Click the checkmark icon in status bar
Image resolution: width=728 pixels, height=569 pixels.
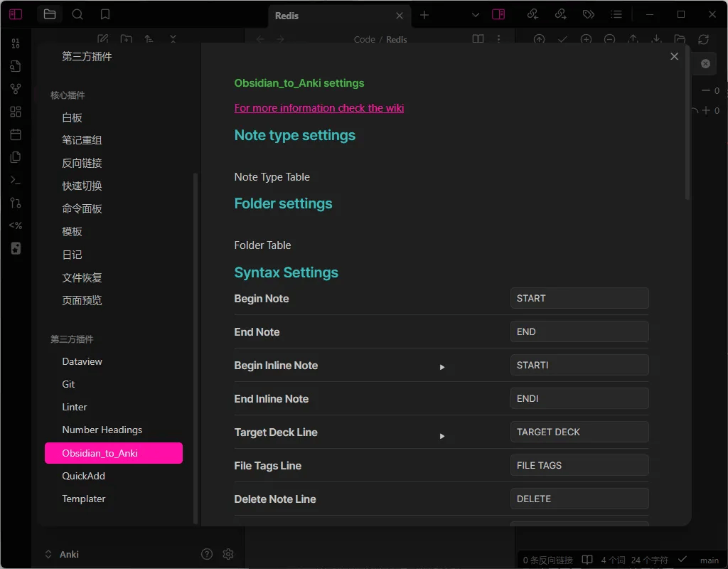682,559
